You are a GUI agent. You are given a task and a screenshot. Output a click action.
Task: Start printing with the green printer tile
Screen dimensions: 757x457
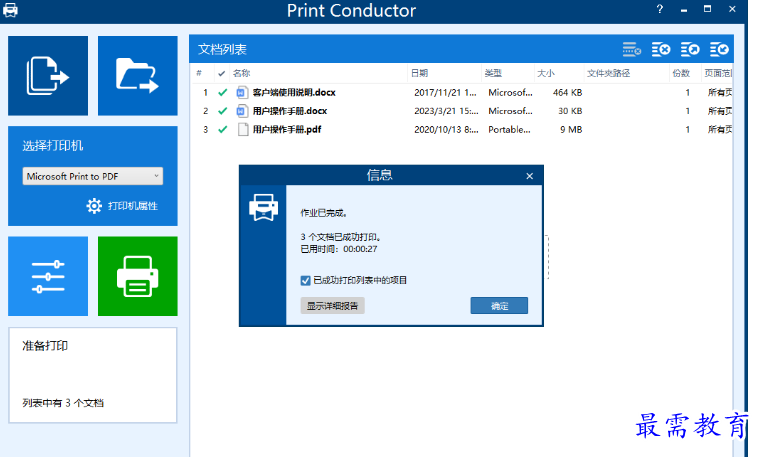(138, 277)
